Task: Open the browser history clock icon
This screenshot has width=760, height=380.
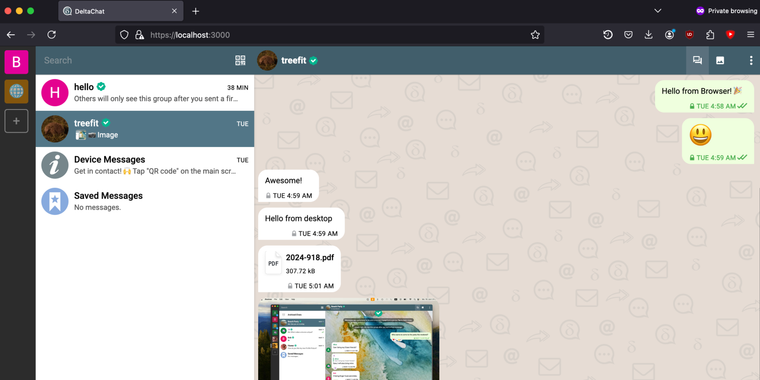Action: click(608, 35)
